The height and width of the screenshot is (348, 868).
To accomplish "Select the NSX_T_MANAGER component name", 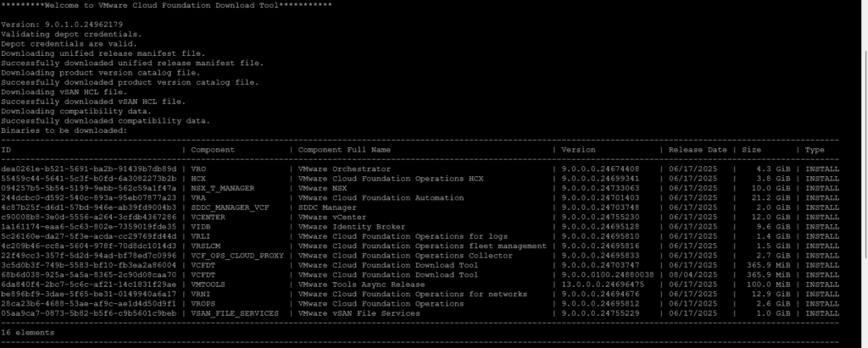I will 222,188.
